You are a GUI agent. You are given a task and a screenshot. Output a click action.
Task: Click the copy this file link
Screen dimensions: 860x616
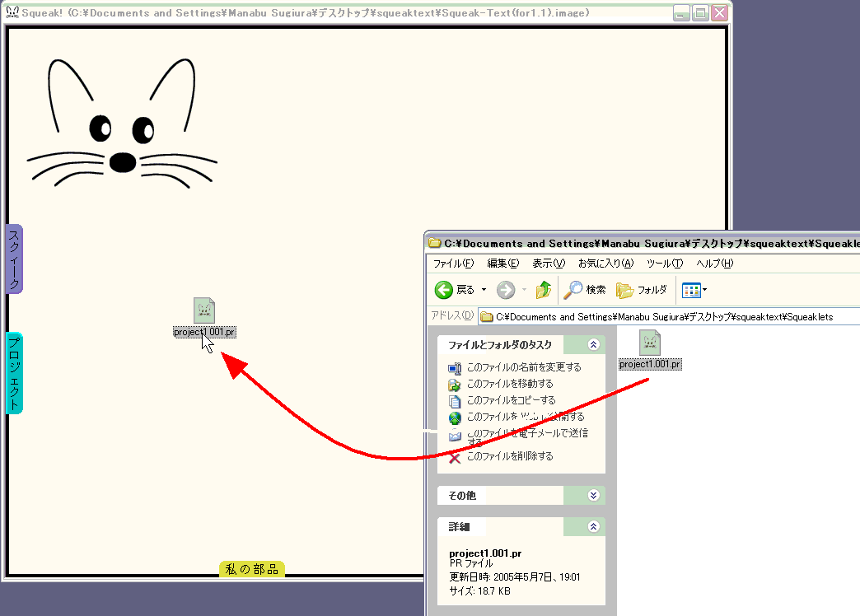[x=511, y=400]
